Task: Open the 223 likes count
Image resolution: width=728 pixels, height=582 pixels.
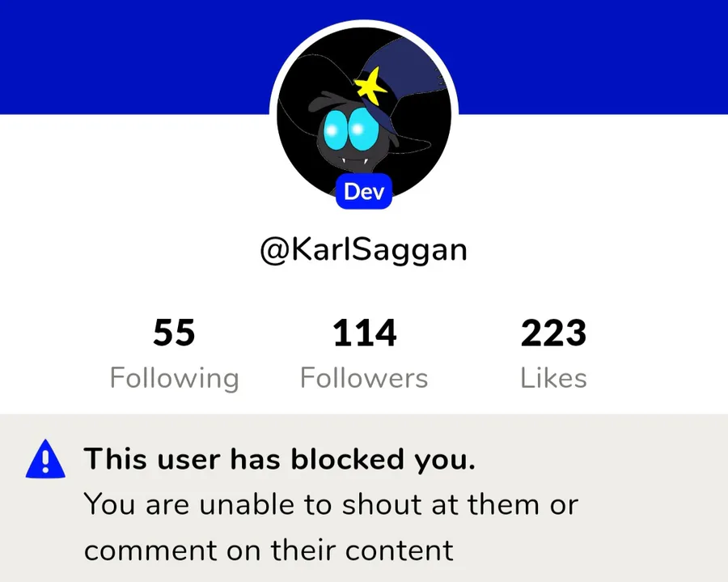Action: point(553,333)
